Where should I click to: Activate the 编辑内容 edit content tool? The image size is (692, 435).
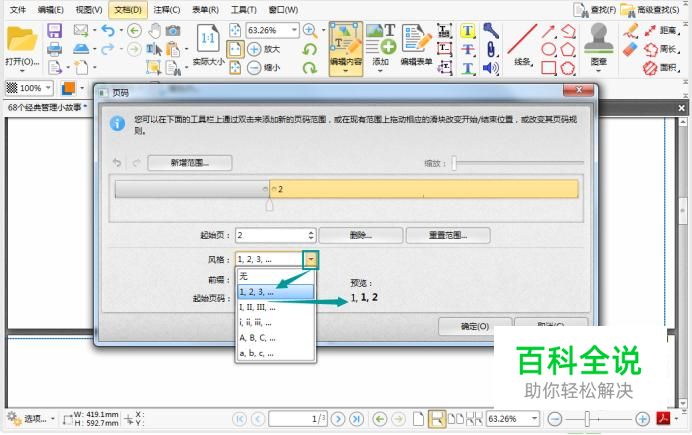coord(346,49)
